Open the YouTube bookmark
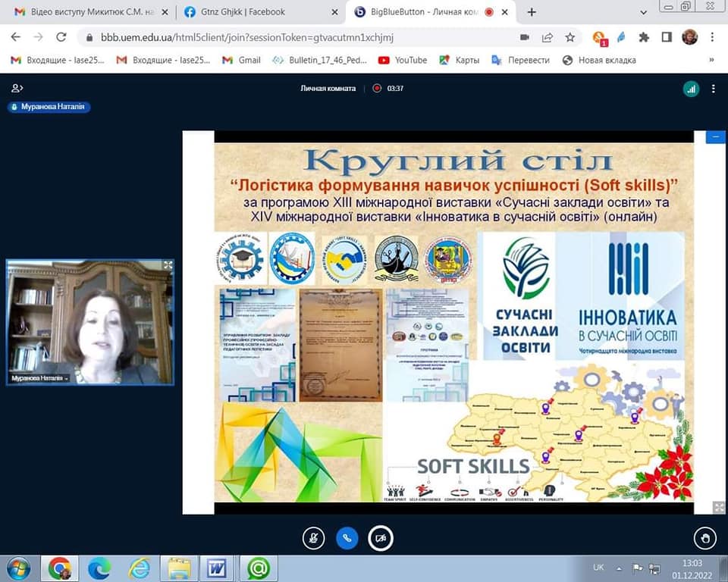 403,60
